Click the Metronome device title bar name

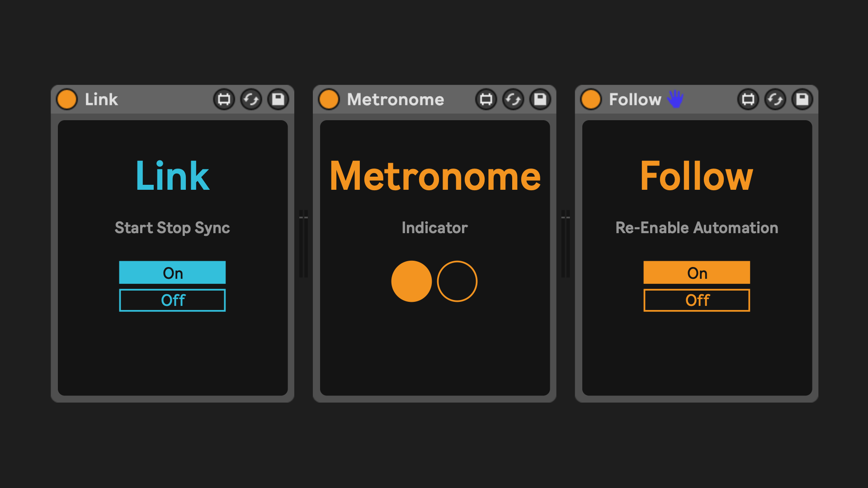(x=396, y=99)
